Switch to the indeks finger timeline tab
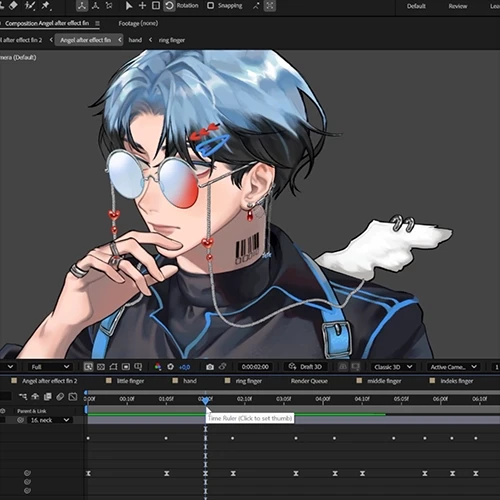This screenshot has width=500, height=500. (x=457, y=381)
